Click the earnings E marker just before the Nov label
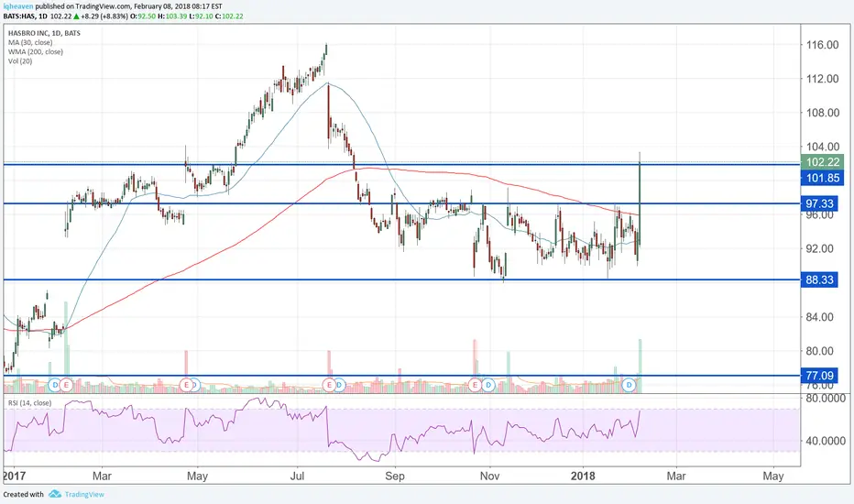Viewport: 854px width, 504px height. [475, 385]
